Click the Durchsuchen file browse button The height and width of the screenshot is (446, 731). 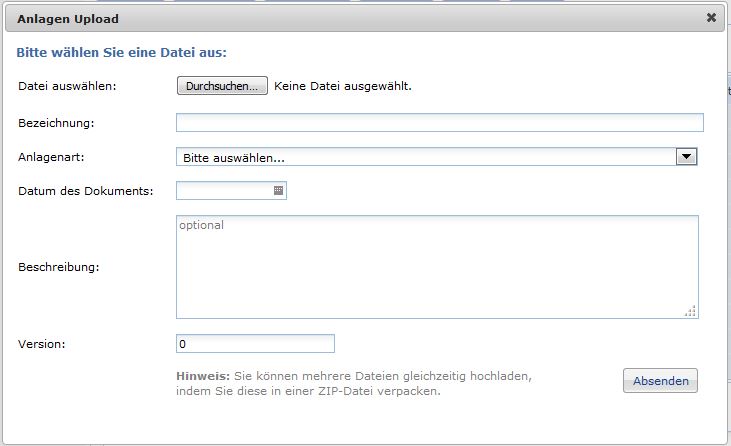pos(222,86)
